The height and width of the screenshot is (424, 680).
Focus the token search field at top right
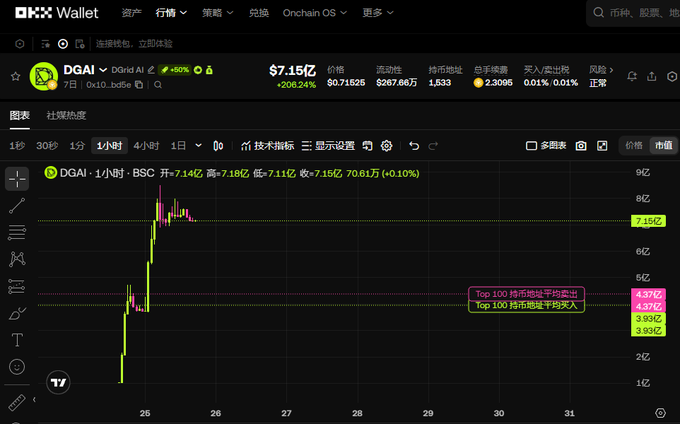point(635,13)
